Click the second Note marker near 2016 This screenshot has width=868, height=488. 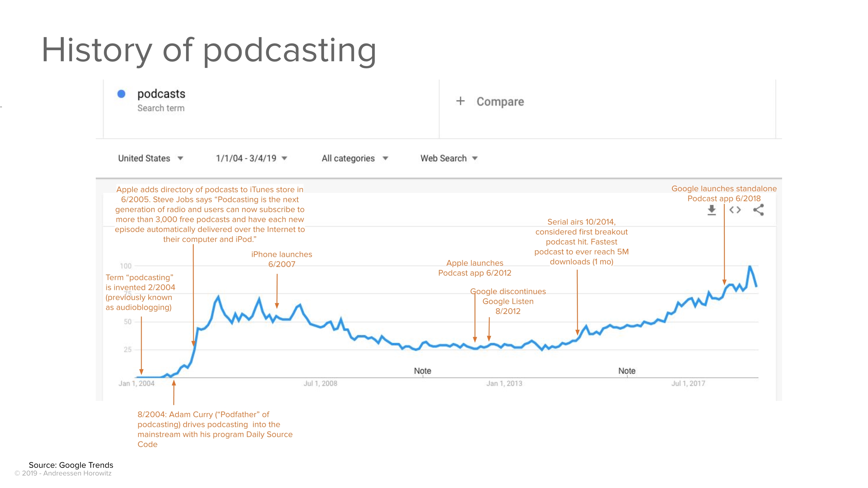tap(627, 371)
